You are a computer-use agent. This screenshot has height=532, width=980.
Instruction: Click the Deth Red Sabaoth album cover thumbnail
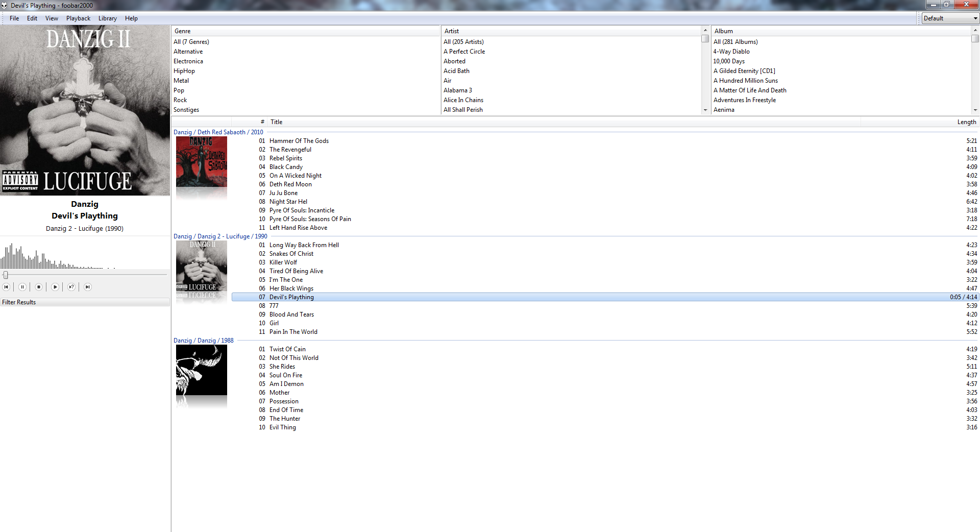202,162
